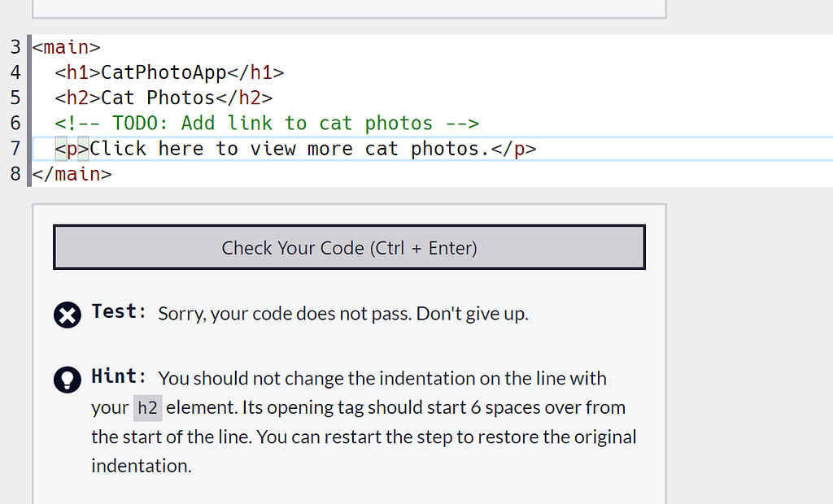Click the 'Test:' label
833x504 pixels.
click(x=119, y=312)
